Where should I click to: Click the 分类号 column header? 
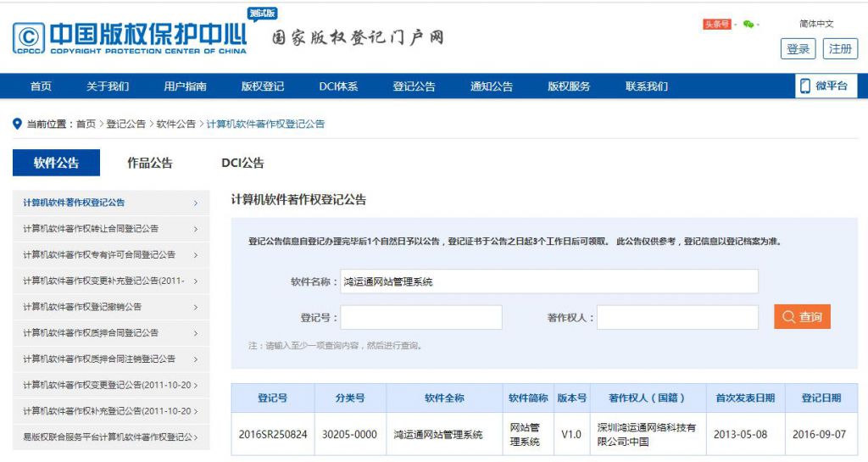(x=350, y=398)
